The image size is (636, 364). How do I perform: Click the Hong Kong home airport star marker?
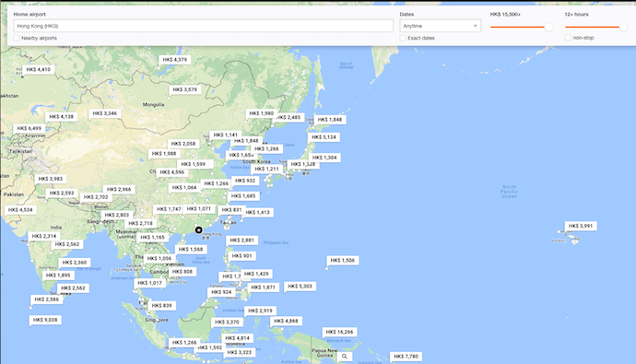(198, 230)
